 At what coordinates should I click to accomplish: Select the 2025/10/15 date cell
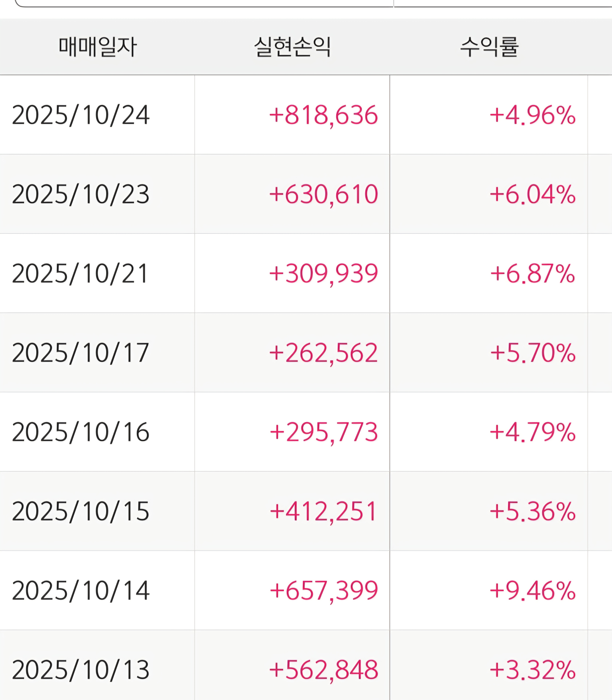[x=81, y=511]
